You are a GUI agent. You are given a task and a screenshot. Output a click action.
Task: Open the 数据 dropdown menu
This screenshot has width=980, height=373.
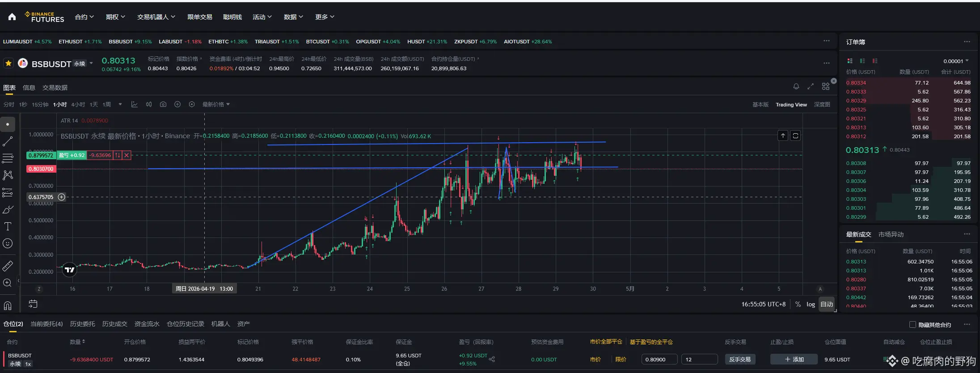[293, 17]
